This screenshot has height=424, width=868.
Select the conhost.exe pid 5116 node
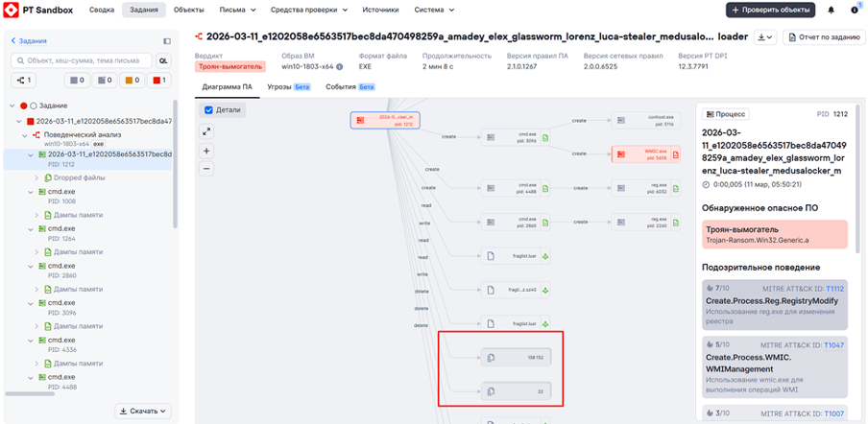[646, 120]
